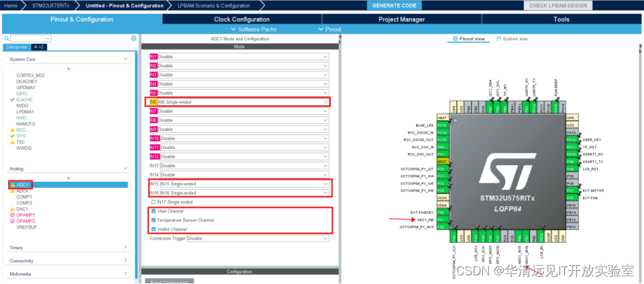Uncheck the Vrefint Channel checkbox
Viewport: 644px width, 284px height.
click(x=154, y=229)
